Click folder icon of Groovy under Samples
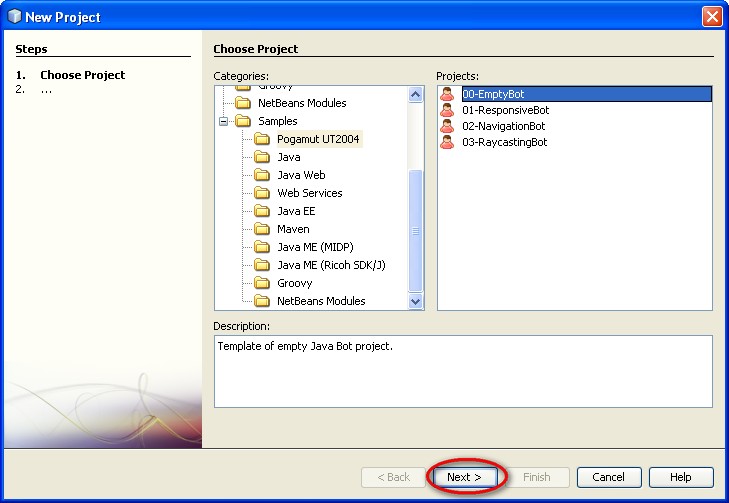 tap(262, 283)
